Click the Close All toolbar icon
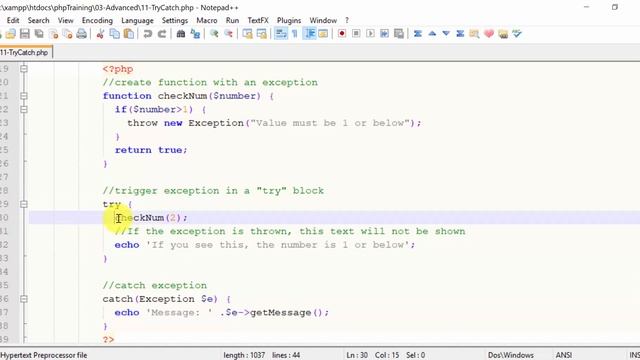The height and width of the screenshot is (360, 640). coord(67,34)
